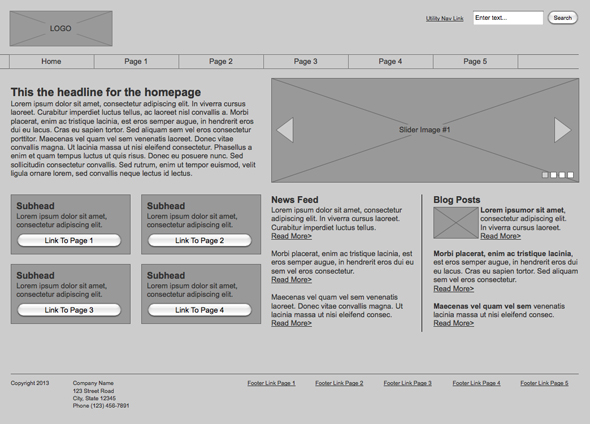This screenshot has width=590, height=424.
Task: Open Read More under Maecenas news item
Action: [292, 323]
